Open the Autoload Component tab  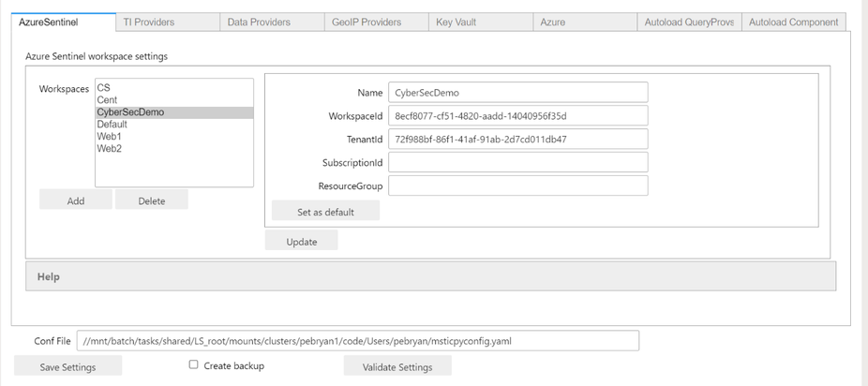[x=793, y=22]
